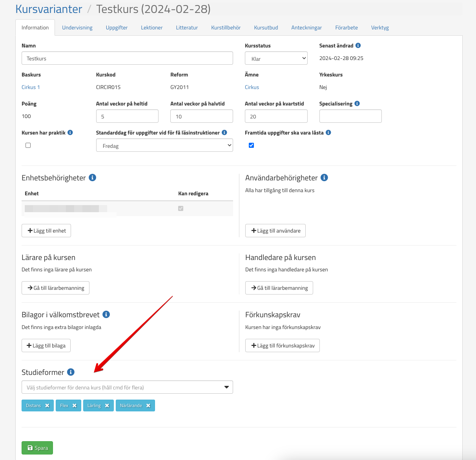Switch to the Uppgifter tab

(117, 27)
